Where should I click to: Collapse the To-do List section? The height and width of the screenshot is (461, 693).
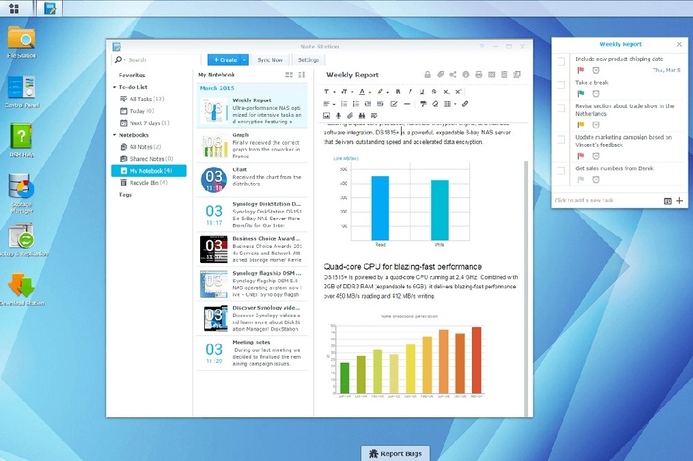pos(114,88)
